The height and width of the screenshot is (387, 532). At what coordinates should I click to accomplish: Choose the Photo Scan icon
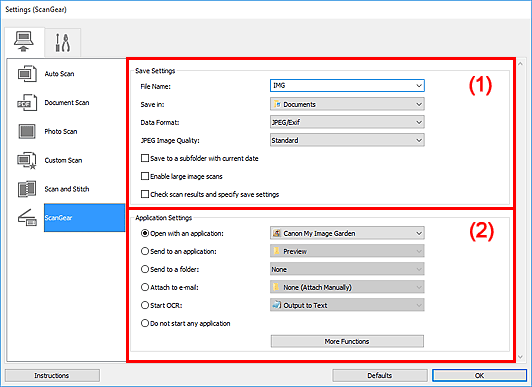27,131
